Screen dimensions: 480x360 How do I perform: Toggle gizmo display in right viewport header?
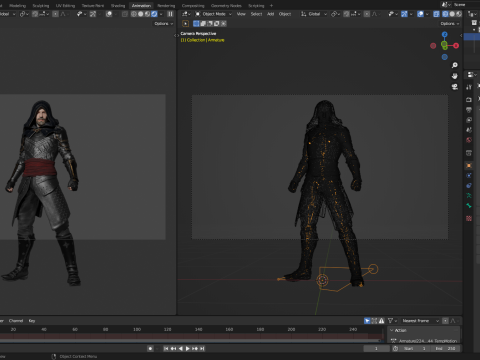404,14
